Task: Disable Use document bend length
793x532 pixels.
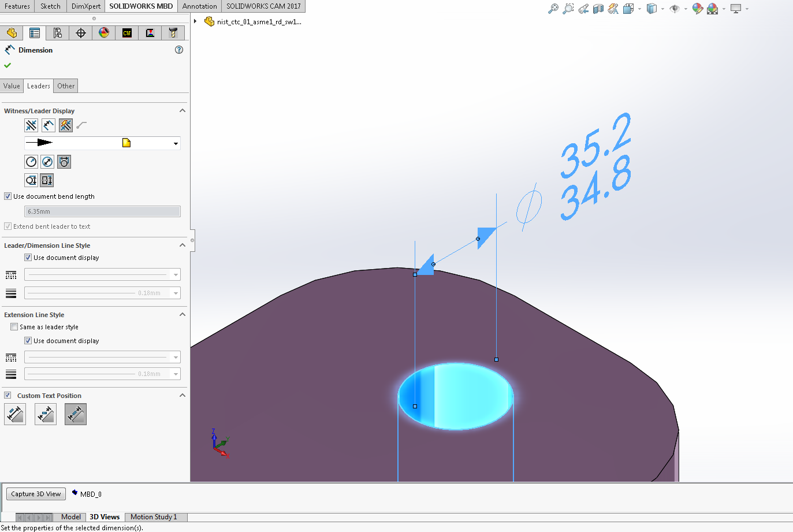Action: tap(8, 196)
